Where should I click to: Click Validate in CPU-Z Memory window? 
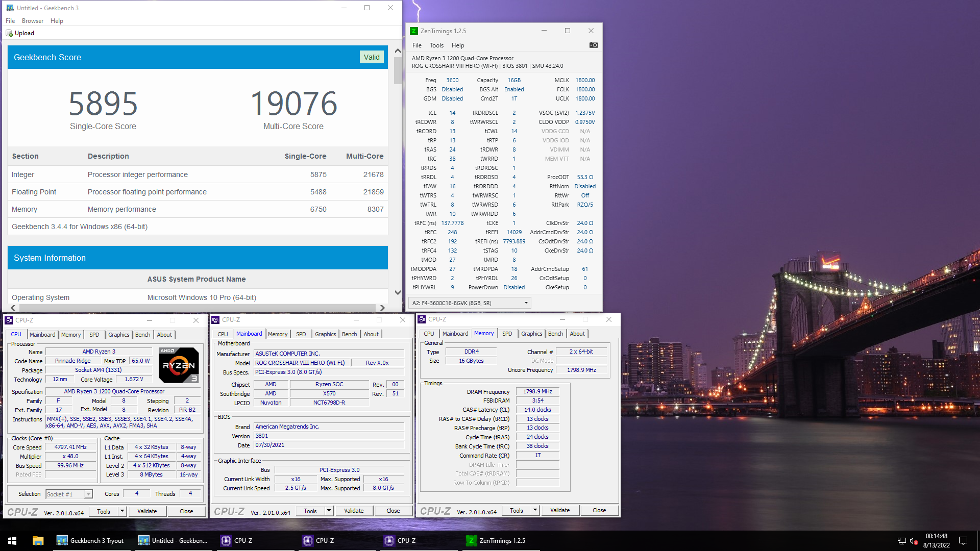tap(560, 510)
